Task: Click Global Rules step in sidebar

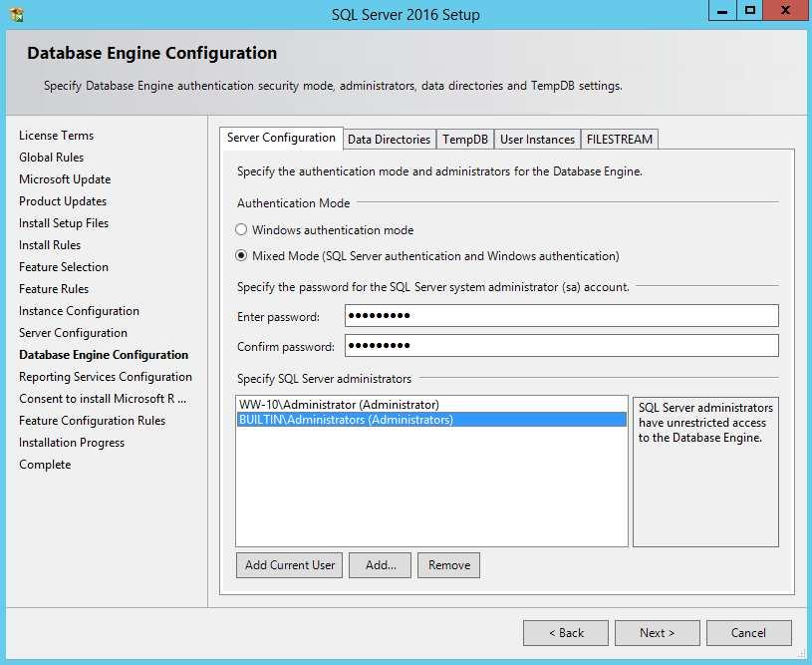Action: 51,158
